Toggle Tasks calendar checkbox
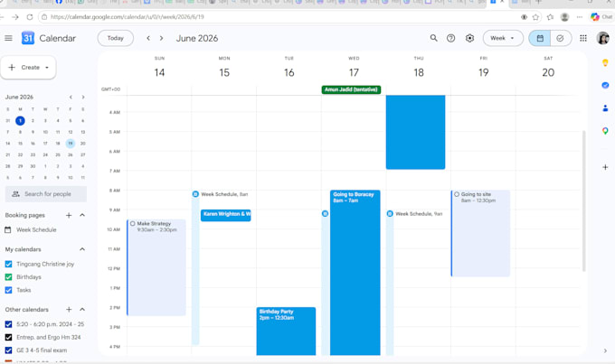This screenshot has height=364, width=615. (x=8, y=290)
